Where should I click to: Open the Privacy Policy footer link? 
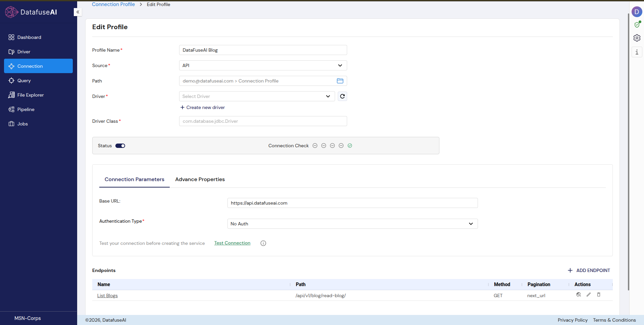pos(573,320)
